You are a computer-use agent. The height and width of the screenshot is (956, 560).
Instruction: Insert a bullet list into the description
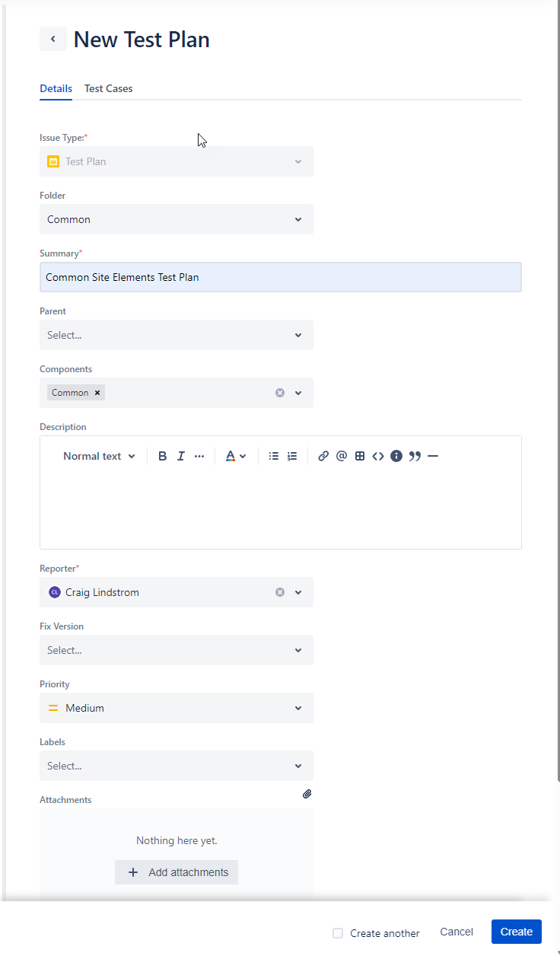pyautogui.click(x=273, y=455)
